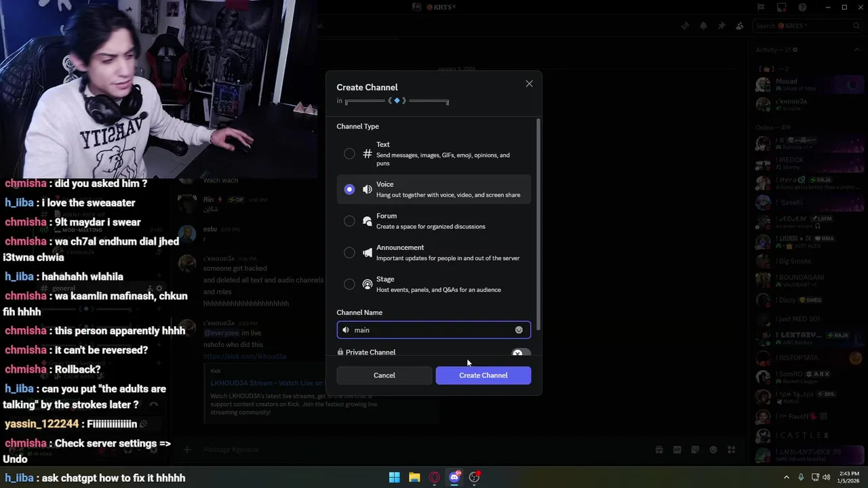The width and height of the screenshot is (868, 488).
Task: Open member ! Dizzy in list
Action: pyautogui.click(x=807, y=300)
